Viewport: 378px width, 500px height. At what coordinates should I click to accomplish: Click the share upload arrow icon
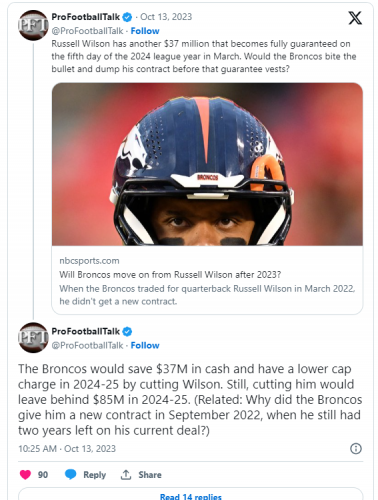(x=126, y=475)
